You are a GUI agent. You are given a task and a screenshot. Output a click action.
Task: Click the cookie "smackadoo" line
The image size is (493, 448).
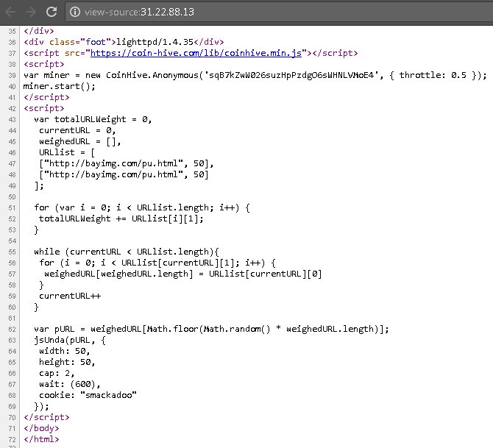[x=88, y=395]
